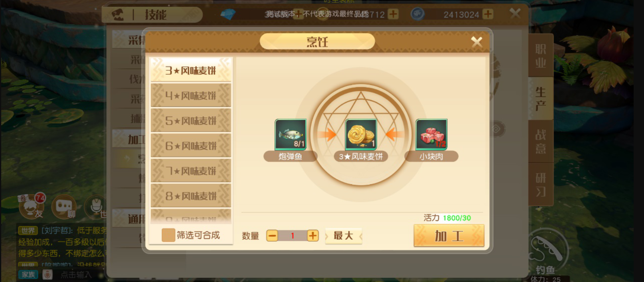The width and height of the screenshot is (644, 282).
Task: Click the 3★风味麦饼 product icon
Action: (x=361, y=135)
